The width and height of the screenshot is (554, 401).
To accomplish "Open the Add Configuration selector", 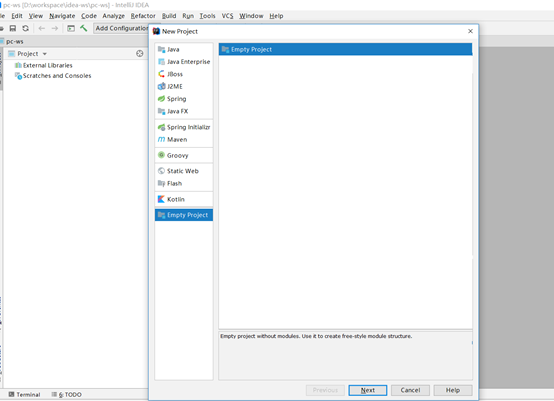I will click(x=121, y=28).
